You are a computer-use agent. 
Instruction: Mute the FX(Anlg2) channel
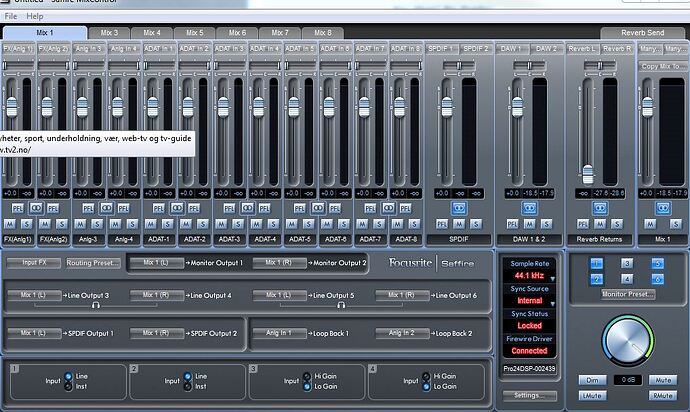(44, 224)
